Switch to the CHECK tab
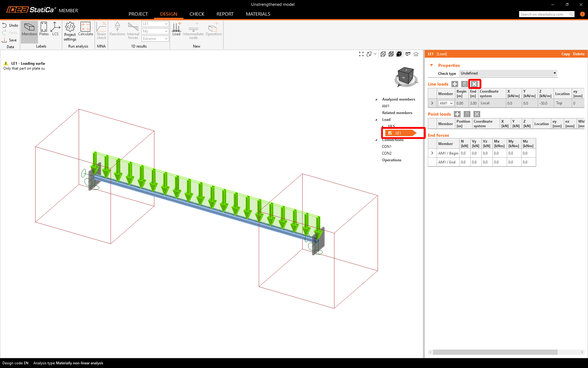This screenshot has height=368, width=588. pos(197,14)
